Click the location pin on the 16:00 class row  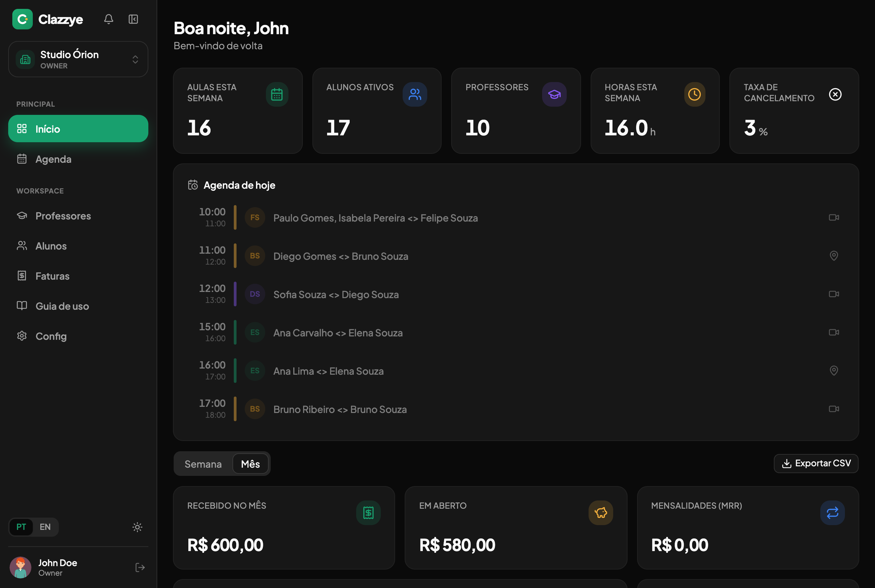[x=834, y=371]
